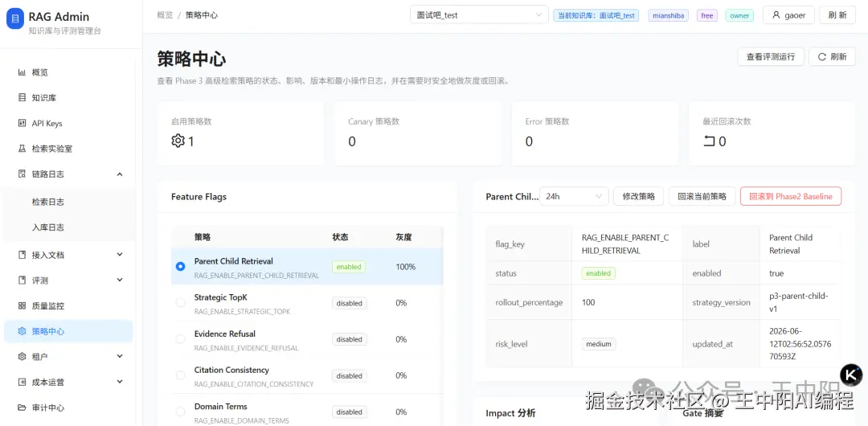This screenshot has width=868, height=426.
Task: Open 入库日志 submenu item
Action: [x=68, y=227]
